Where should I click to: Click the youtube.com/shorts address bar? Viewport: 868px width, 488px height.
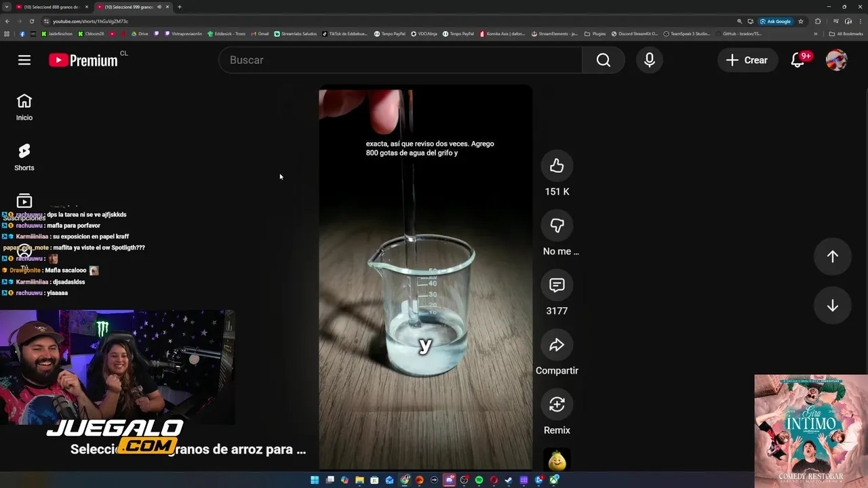click(x=387, y=21)
